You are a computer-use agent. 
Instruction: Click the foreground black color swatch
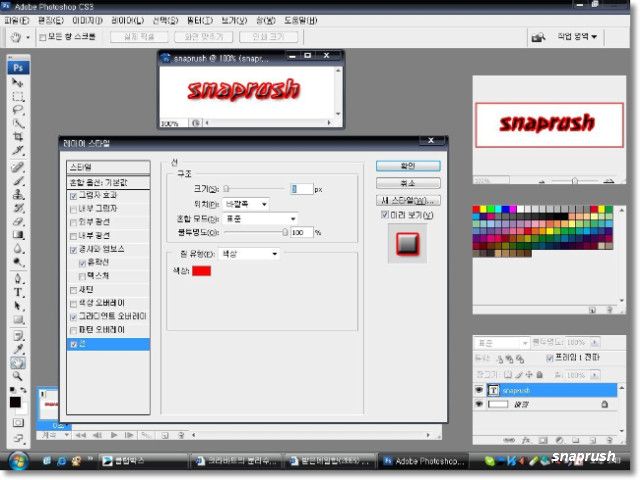(x=15, y=402)
